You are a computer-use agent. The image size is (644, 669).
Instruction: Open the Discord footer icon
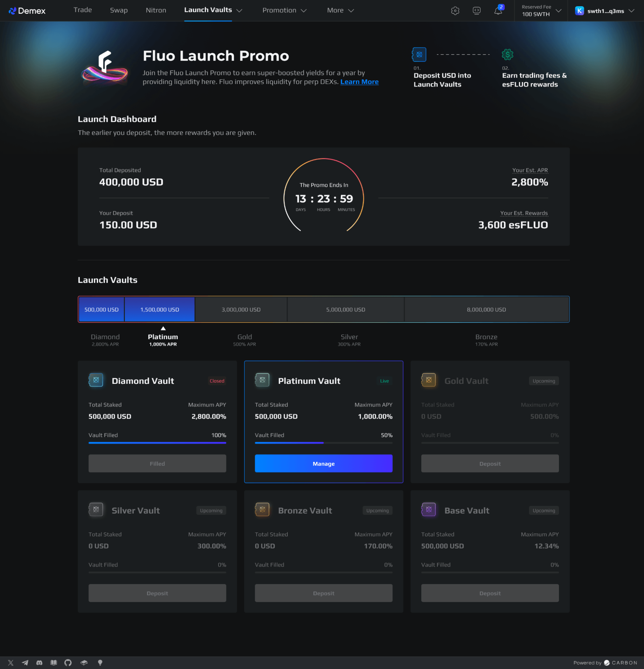[x=39, y=663]
